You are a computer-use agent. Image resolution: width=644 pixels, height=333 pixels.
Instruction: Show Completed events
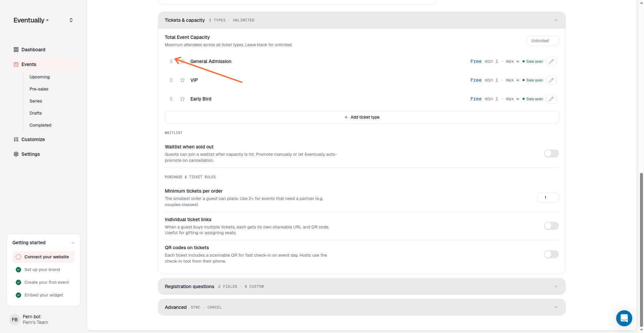pyautogui.click(x=40, y=125)
